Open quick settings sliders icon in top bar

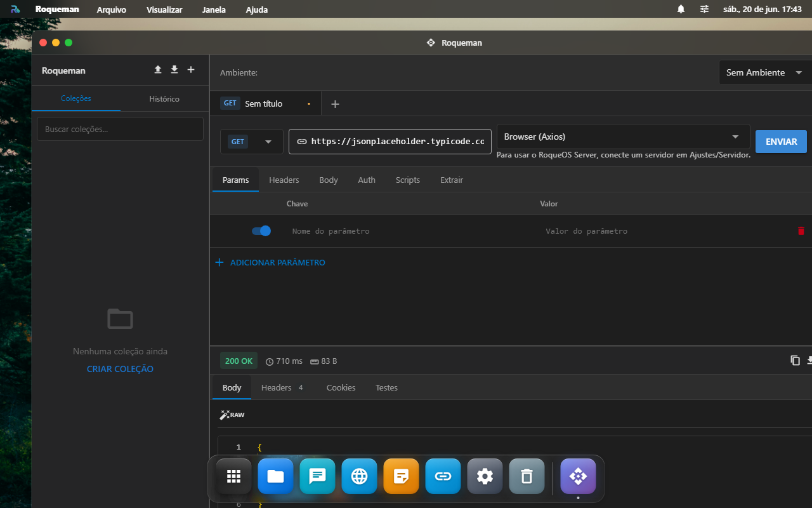[x=705, y=10]
